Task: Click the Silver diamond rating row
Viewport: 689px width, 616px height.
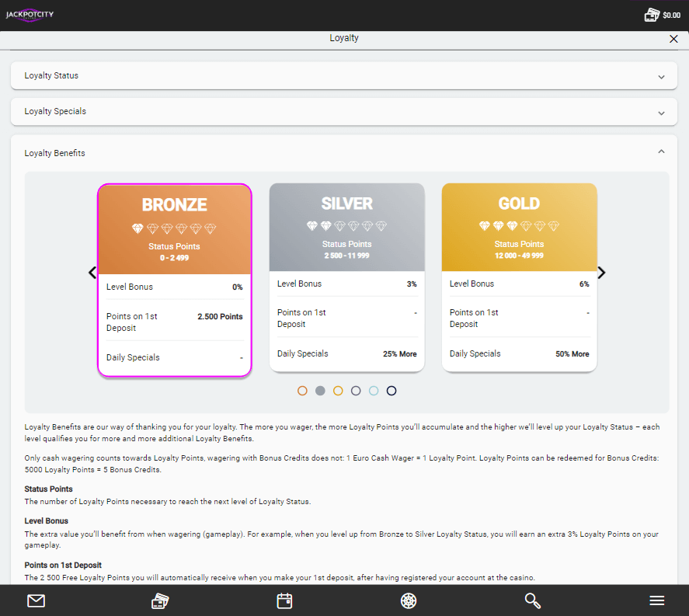Action: pyautogui.click(x=346, y=226)
